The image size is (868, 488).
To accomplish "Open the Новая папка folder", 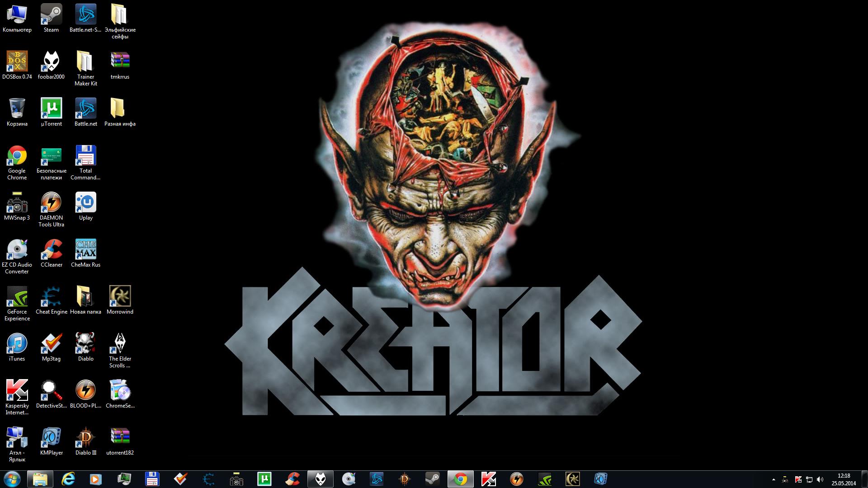I will click(x=85, y=301).
